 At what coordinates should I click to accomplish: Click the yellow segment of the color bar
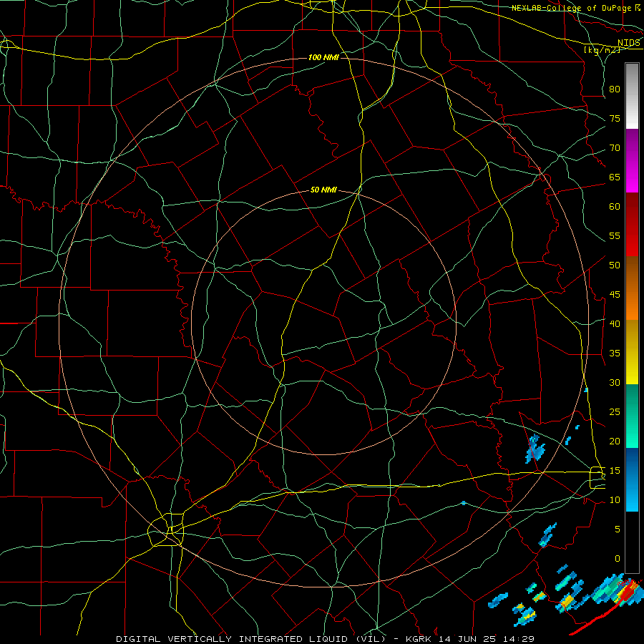(632, 352)
